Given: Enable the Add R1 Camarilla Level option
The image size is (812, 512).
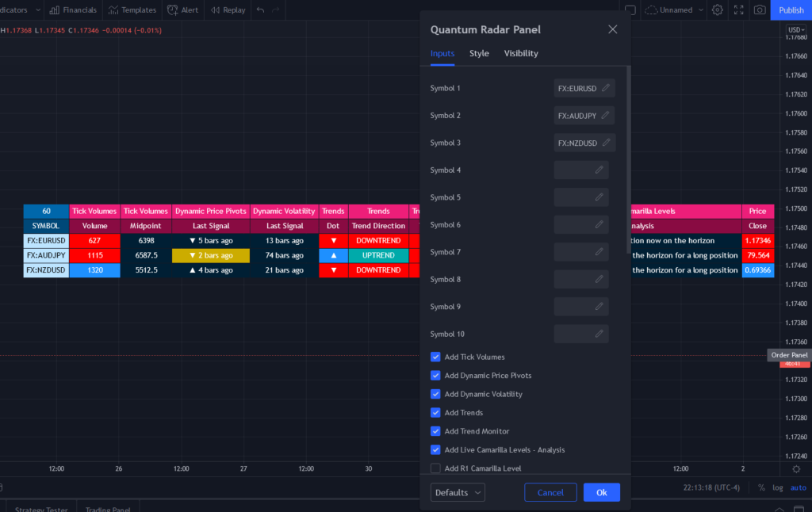Looking at the screenshot, I should pos(435,468).
